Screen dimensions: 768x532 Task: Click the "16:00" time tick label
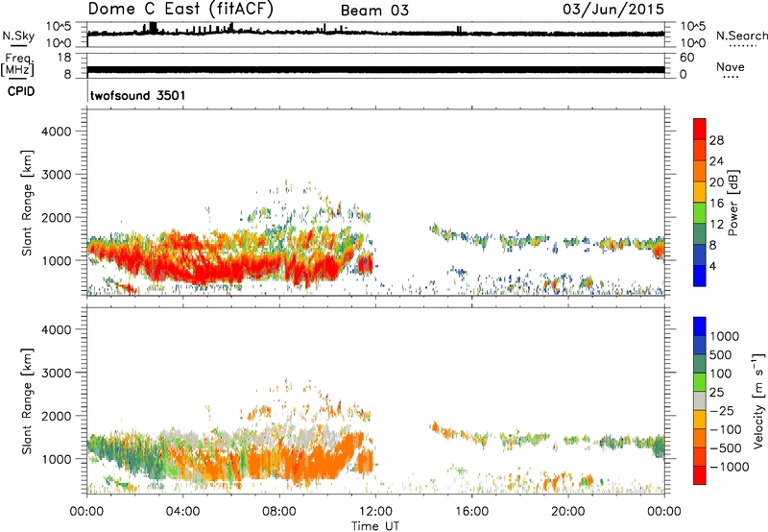click(x=471, y=512)
